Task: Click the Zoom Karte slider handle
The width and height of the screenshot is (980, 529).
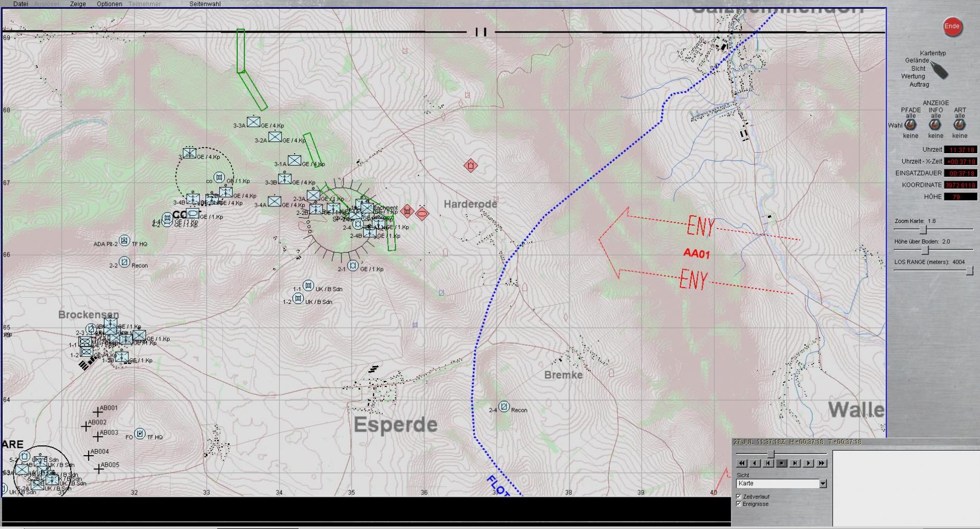Action: tap(923, 229)
